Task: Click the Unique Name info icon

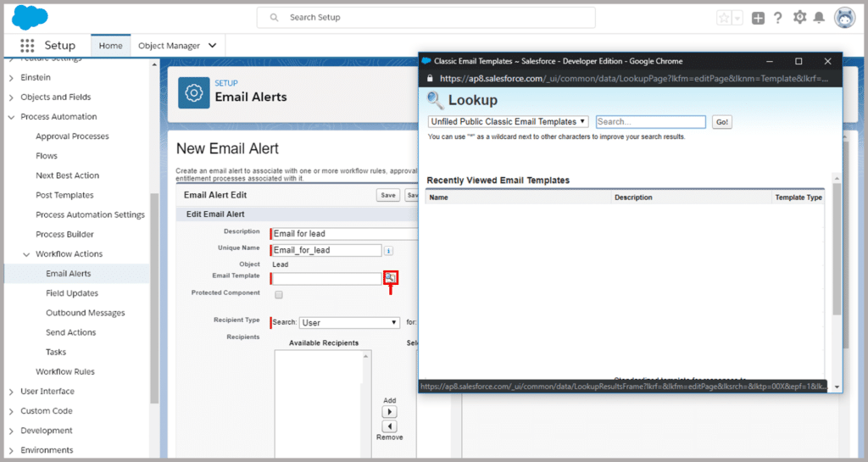Action: (x=388, y=251)
